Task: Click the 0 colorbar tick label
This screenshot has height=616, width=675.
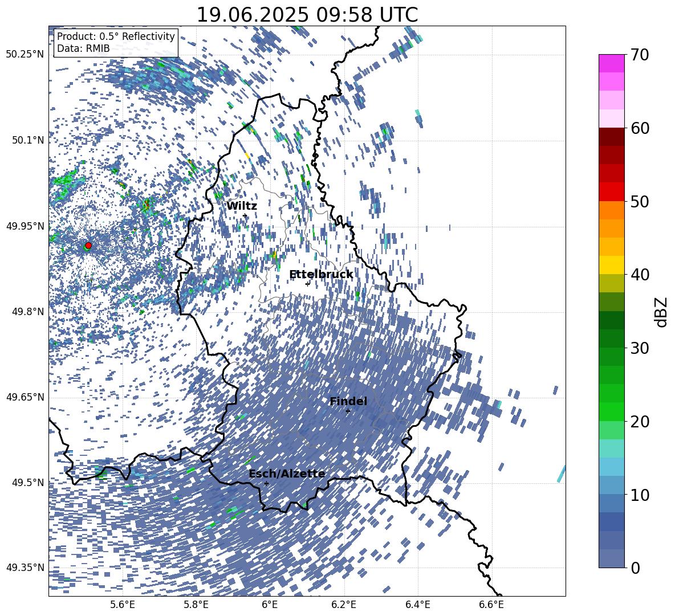Action: pyautogui.click(x=636, y=568)
